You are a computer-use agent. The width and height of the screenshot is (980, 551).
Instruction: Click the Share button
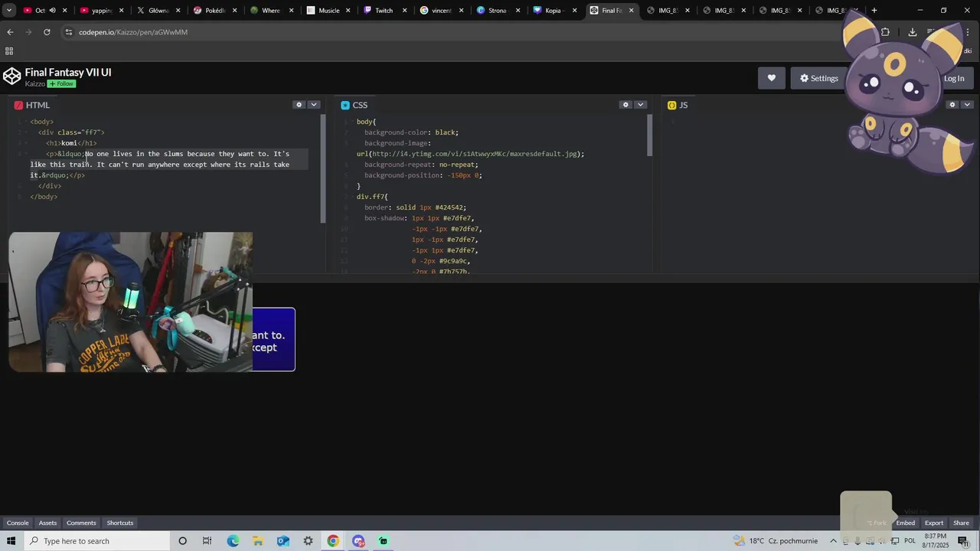point(962,523)
